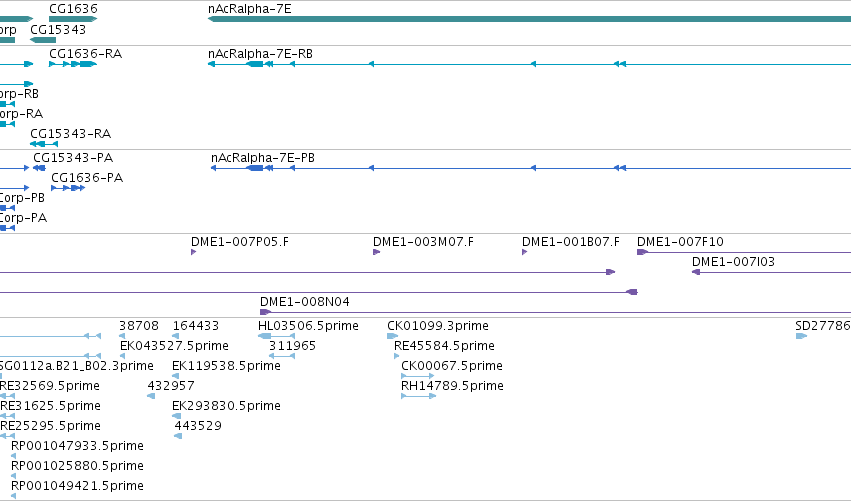The height and width of the screenshot is (501, 851).
Task: Click the CK00067.5prime feature glyph
Action: (417, 376)
